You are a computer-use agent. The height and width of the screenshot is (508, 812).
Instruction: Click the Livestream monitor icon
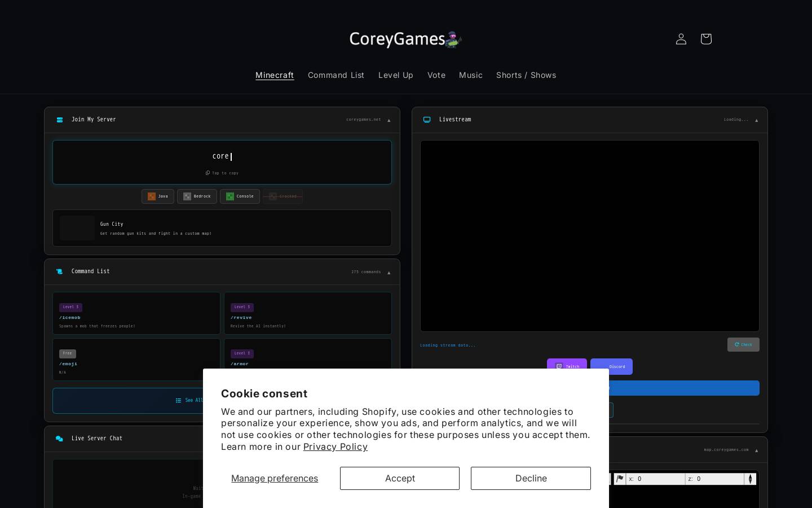(x=427, y=120)
